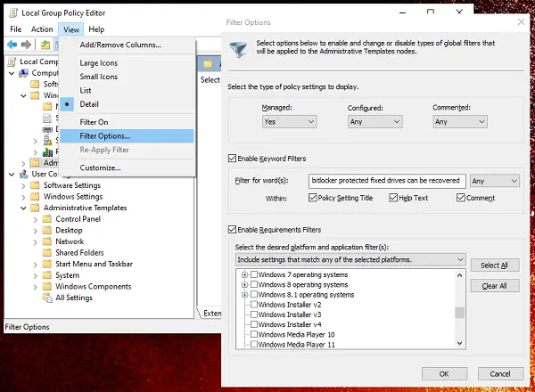Check Windows Installer v2 box
The height and width of the screenshot is (392, 535).
coord(254,305)
